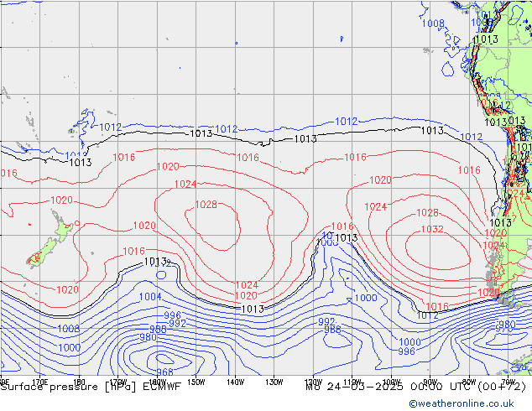Click the '1028' label above the 1032 high
532x411 pixels.
point(427,212)
